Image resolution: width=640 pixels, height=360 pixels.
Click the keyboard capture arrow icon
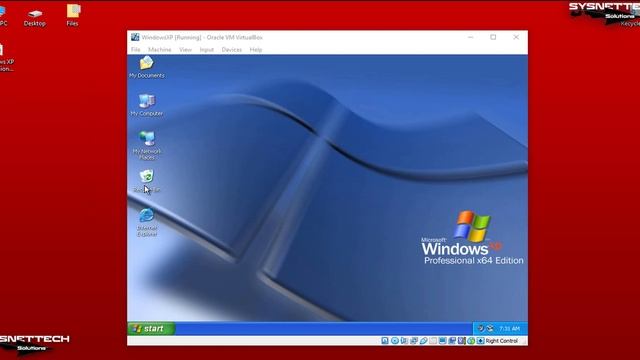point(480,340)
